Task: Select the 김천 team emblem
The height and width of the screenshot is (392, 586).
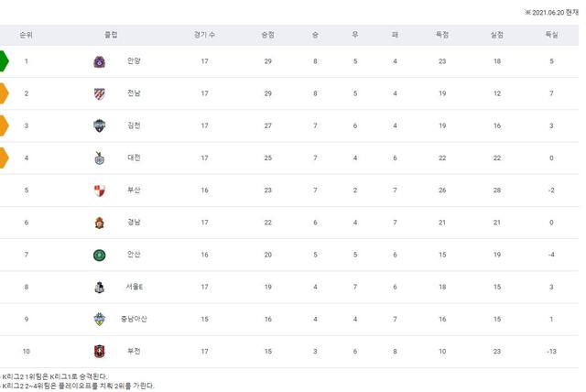Action: pos(100,125)
